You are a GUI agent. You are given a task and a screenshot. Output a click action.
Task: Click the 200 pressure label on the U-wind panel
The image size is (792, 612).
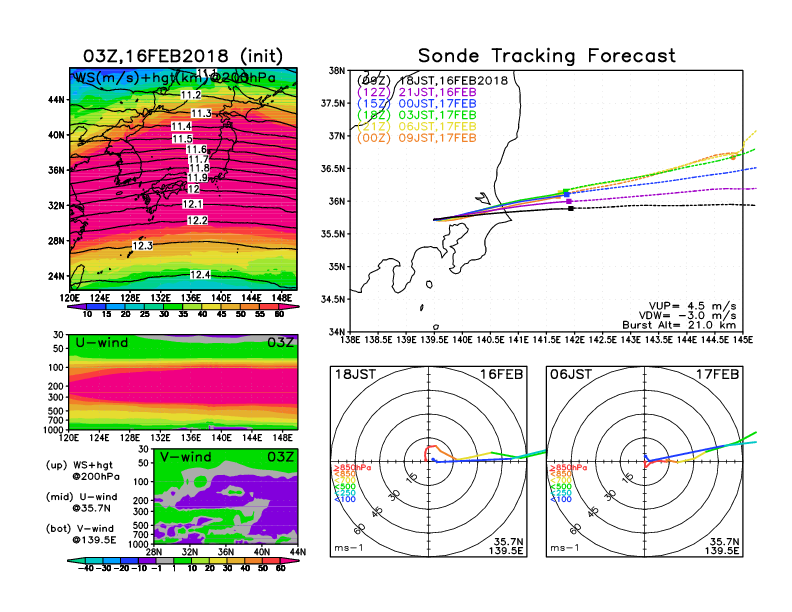pyautogui.click(x=56, y=386)
